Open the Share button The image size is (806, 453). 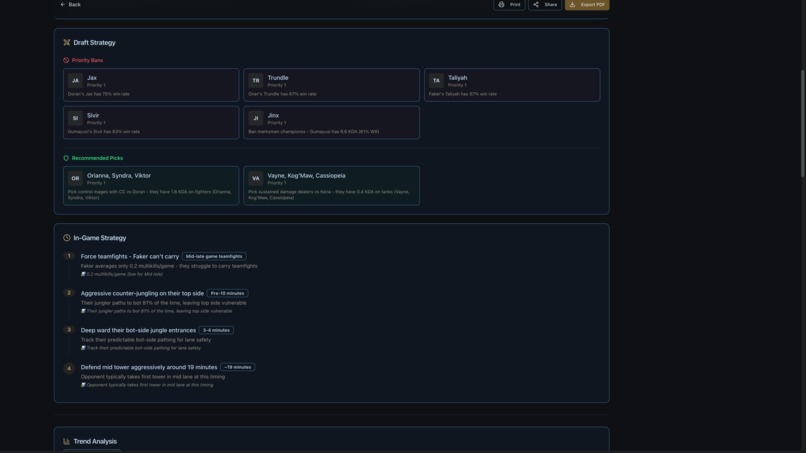click(x=545, y=5)
